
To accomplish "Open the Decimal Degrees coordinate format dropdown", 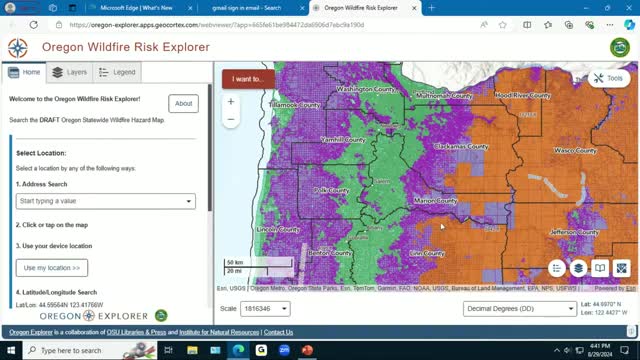I will 520,309.
